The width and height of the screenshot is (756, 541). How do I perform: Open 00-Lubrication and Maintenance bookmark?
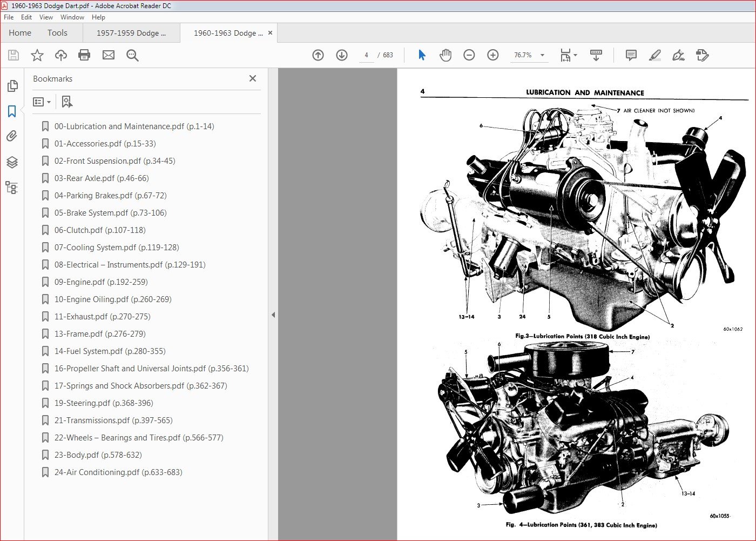[x=134, y=126]
